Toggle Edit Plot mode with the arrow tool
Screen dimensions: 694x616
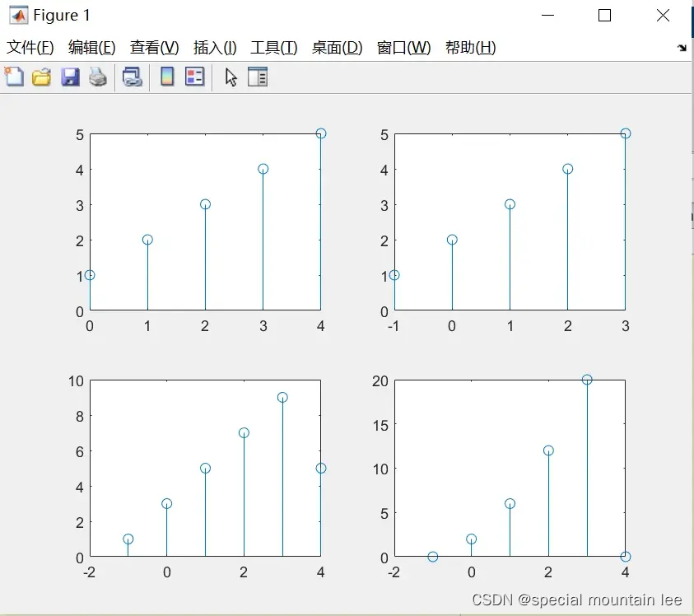230,76
